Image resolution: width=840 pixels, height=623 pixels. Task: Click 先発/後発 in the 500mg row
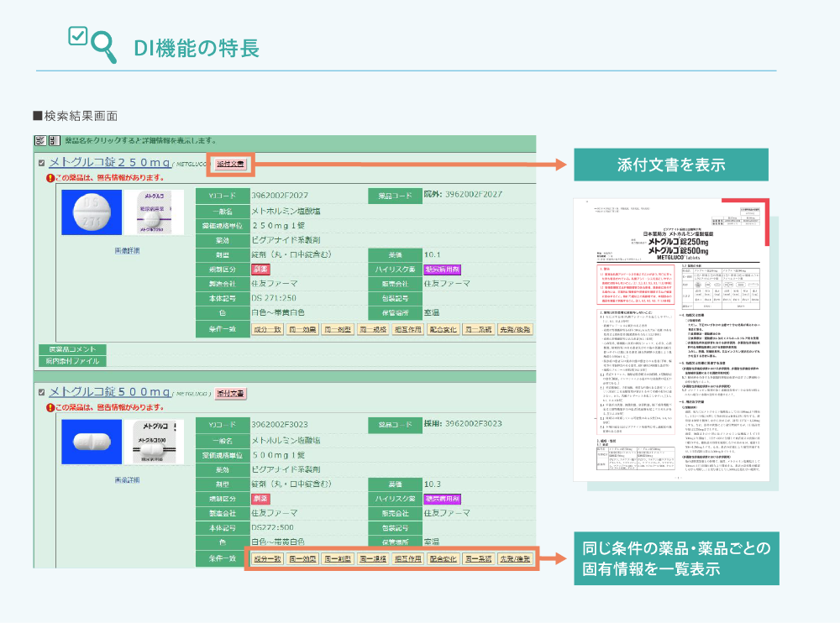(x=515, y=559)
